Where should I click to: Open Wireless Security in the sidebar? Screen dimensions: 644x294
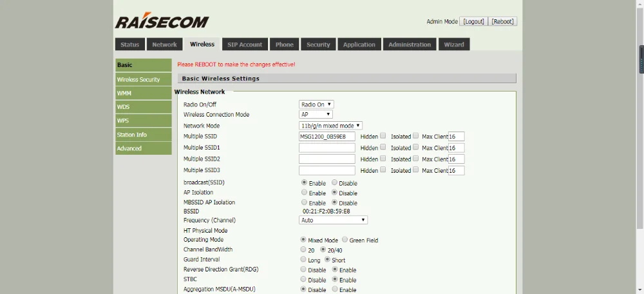pyautogui.click(x=144, y=79)
